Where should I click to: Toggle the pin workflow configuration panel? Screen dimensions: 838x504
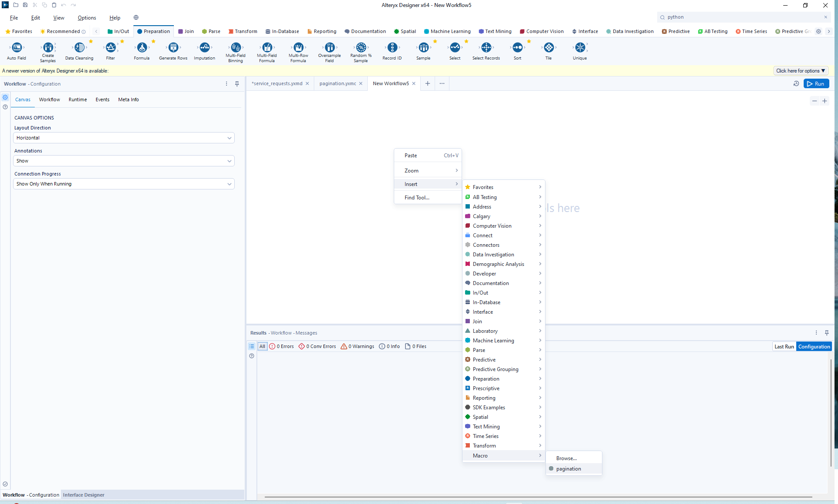tap(237, 84)
